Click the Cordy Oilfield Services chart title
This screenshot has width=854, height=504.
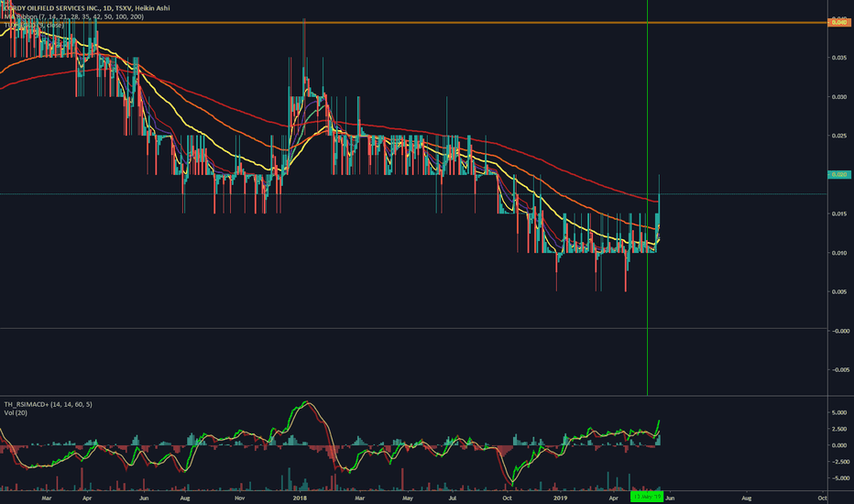[x=86, y=8]
